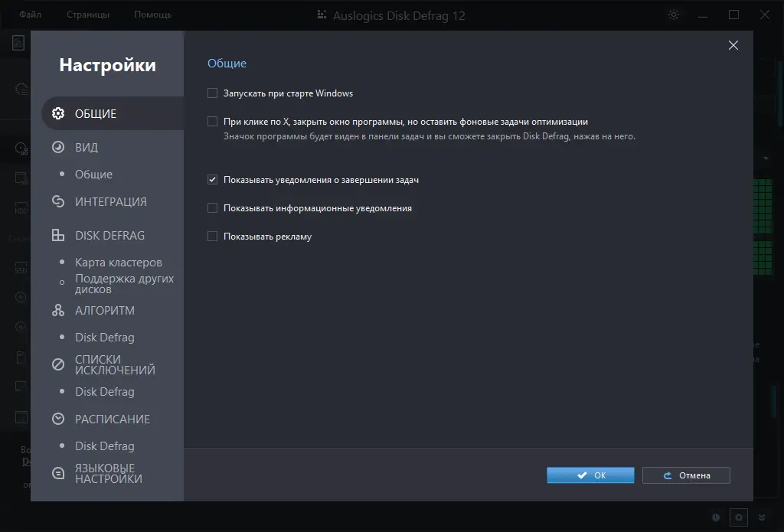The image size is (784, 532).
Task: Click the double chevron in bottom status bar
Action: (762, 517)
